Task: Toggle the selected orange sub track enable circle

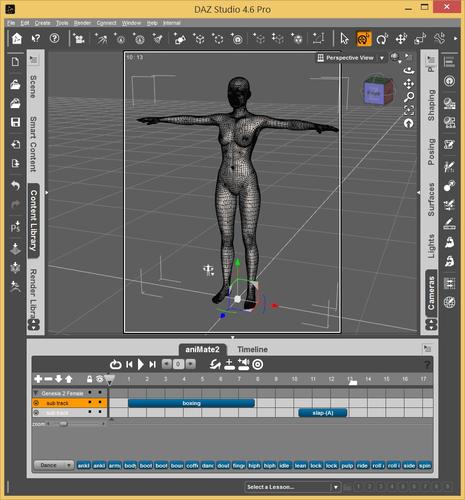Action: point(36,403)
